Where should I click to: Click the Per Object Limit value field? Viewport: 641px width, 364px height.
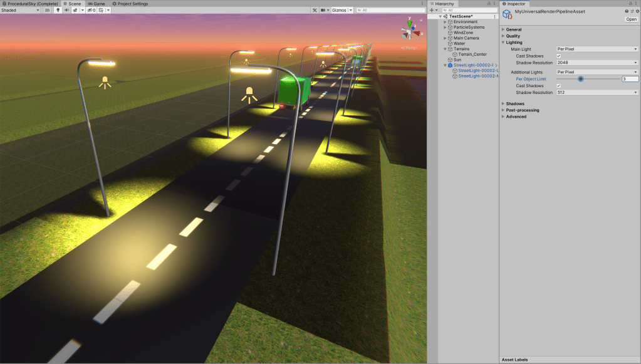(629, 79)
